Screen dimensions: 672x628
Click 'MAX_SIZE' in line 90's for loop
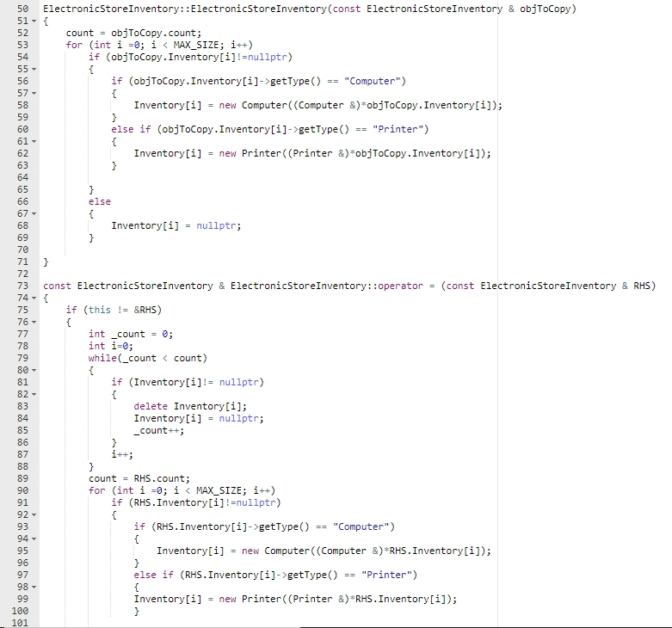219,490
